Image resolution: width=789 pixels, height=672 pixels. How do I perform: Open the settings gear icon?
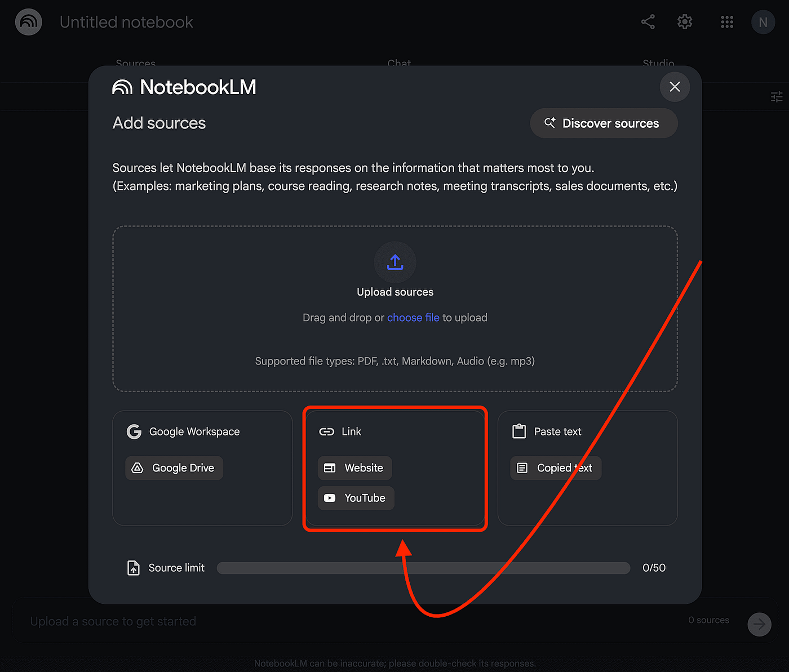[x=685, y=22]
